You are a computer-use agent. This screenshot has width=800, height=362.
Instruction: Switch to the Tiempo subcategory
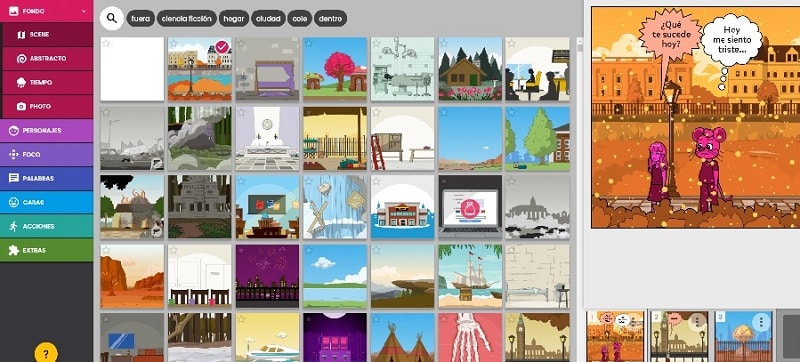coord(48,83)
